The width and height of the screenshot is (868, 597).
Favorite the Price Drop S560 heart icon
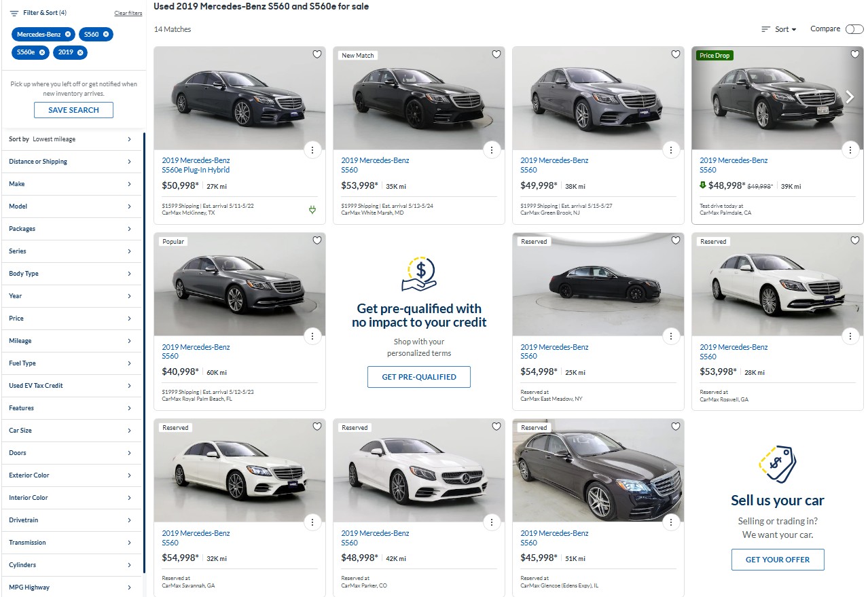click(x=854, y=54)
